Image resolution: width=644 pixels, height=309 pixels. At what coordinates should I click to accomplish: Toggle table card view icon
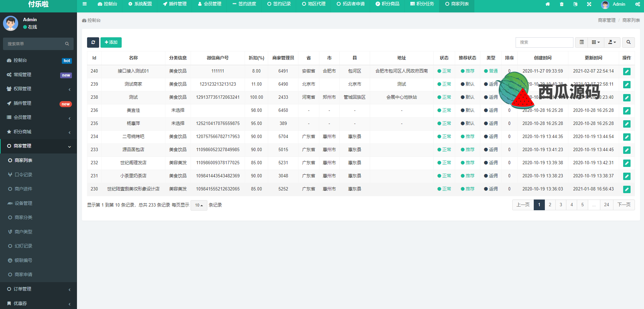point(581,42)
